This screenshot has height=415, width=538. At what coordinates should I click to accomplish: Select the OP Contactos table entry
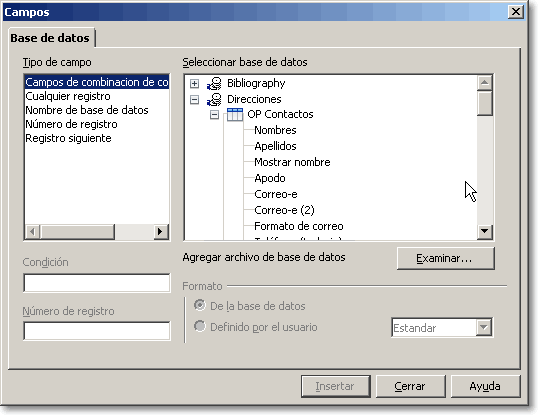(x=280, y=115)
